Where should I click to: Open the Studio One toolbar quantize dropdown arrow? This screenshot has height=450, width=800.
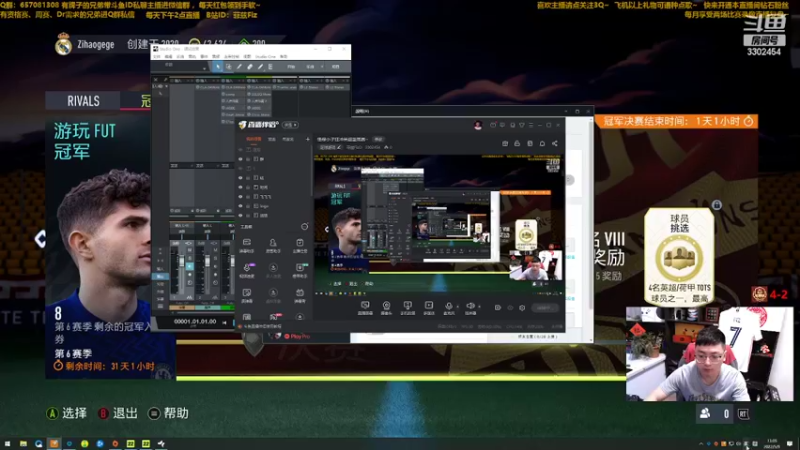pyautogui.click(x=204, y=68)
